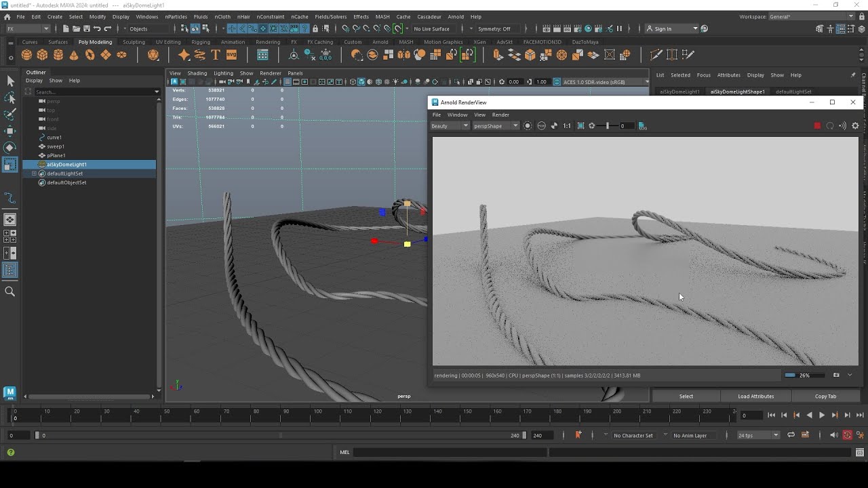Select the Select Tool arrow in toolbox

point(10,81)
